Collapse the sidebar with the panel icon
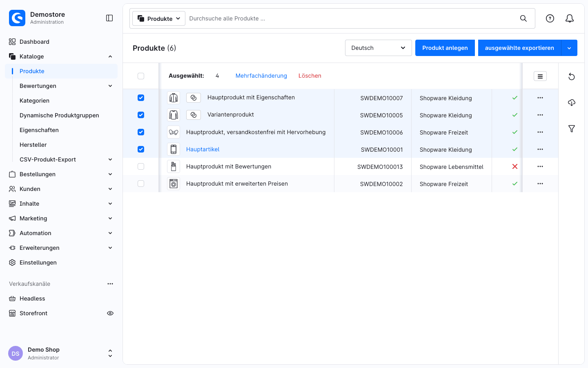Screen dimensions: 588x368 tap(109, 18)
